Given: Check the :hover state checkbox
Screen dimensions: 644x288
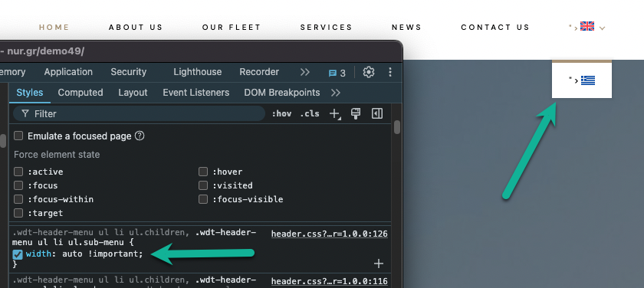Looking at the screenshot, I should coord(203,172).
